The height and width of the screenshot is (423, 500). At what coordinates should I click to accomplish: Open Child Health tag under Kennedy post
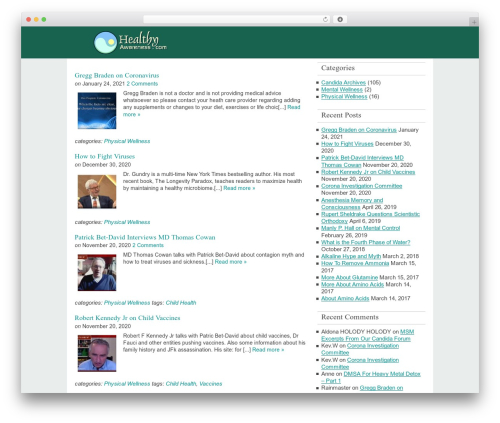point(181,384)
